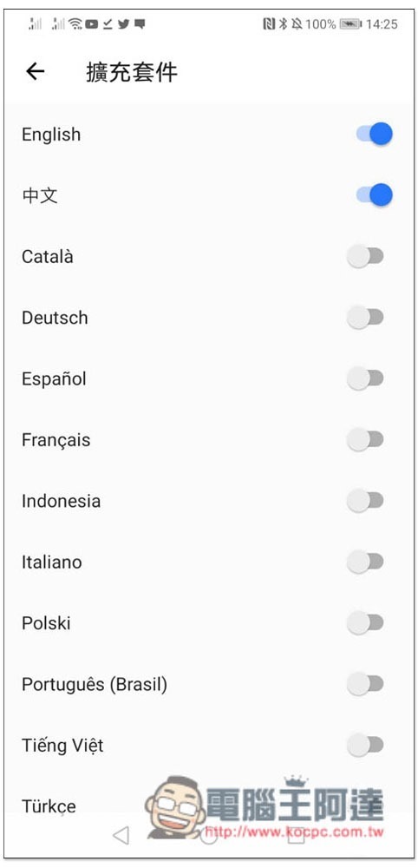
Task: Tap the back arrow icon
Action: [35, 71]
